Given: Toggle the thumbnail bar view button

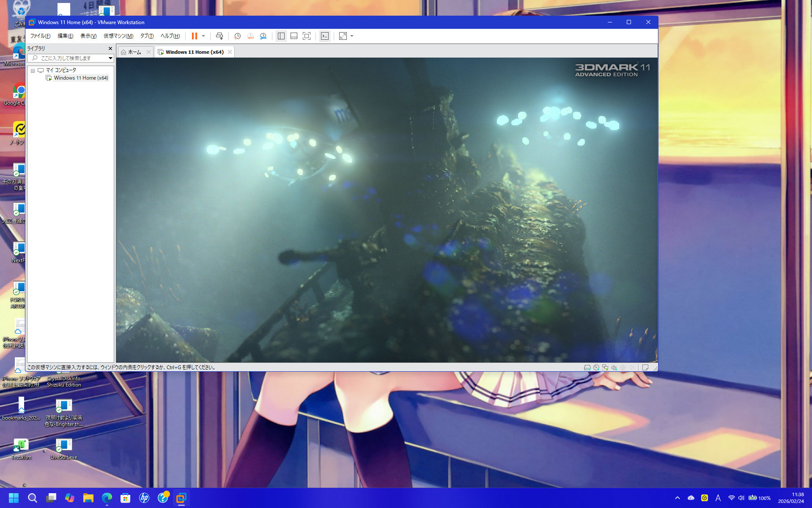Looking at the screenshot, I should 294,36.
